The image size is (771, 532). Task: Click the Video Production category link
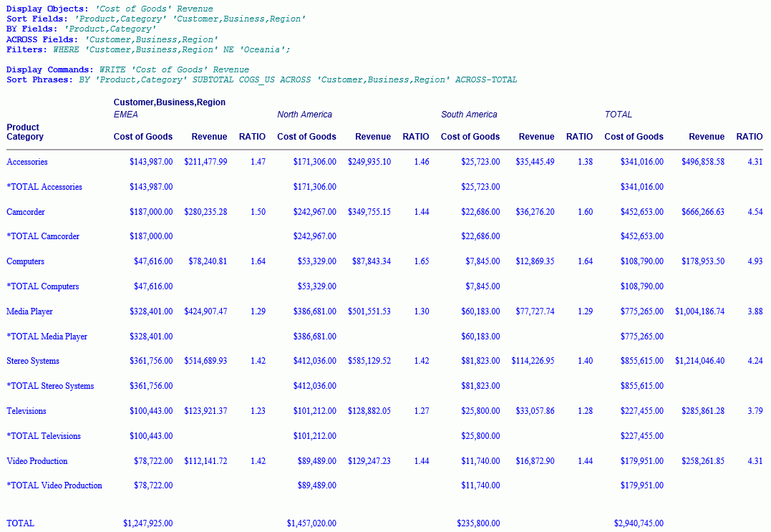tap(37, 461)
